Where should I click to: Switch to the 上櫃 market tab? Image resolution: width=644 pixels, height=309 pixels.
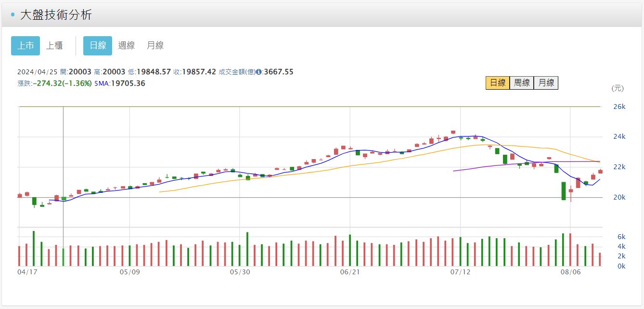tap(54, 46)
